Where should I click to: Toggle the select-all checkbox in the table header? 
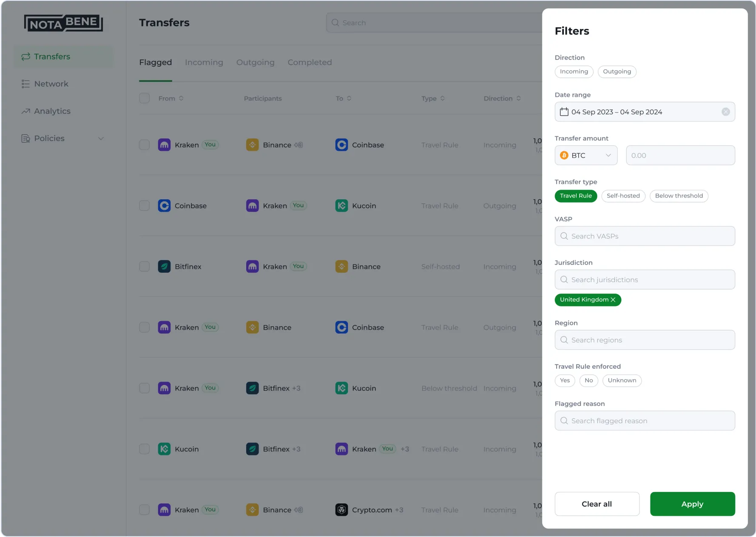145,98
